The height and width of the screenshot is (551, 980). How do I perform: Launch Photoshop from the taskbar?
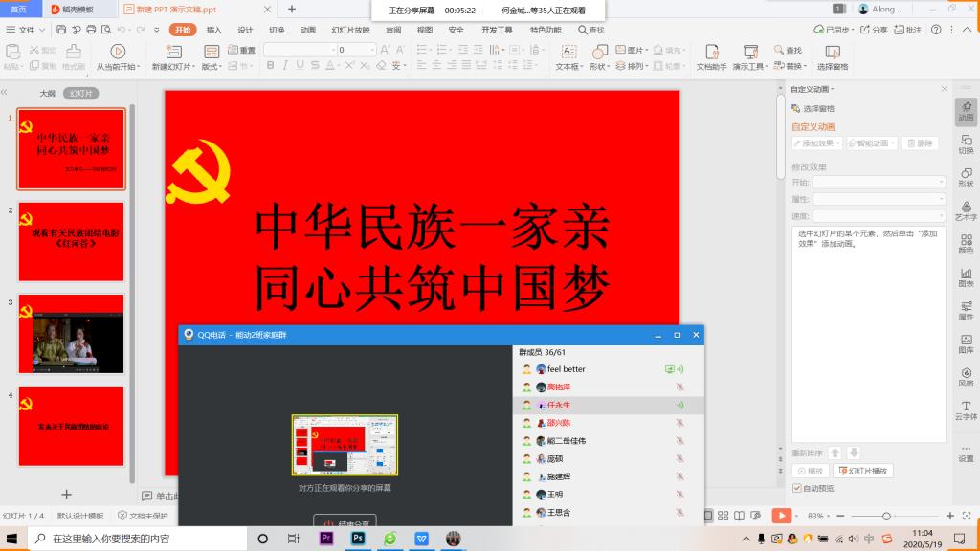358,539
